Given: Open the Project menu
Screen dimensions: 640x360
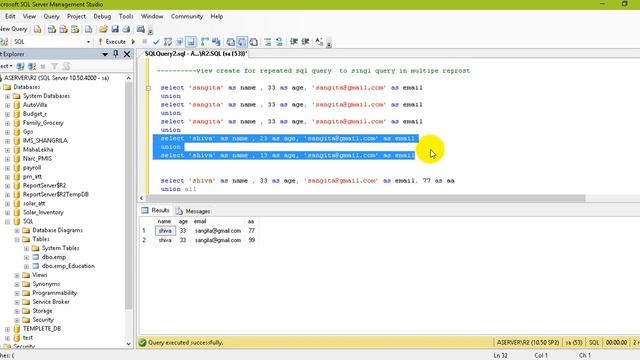Looking at the screenshot, I should 76,16.
